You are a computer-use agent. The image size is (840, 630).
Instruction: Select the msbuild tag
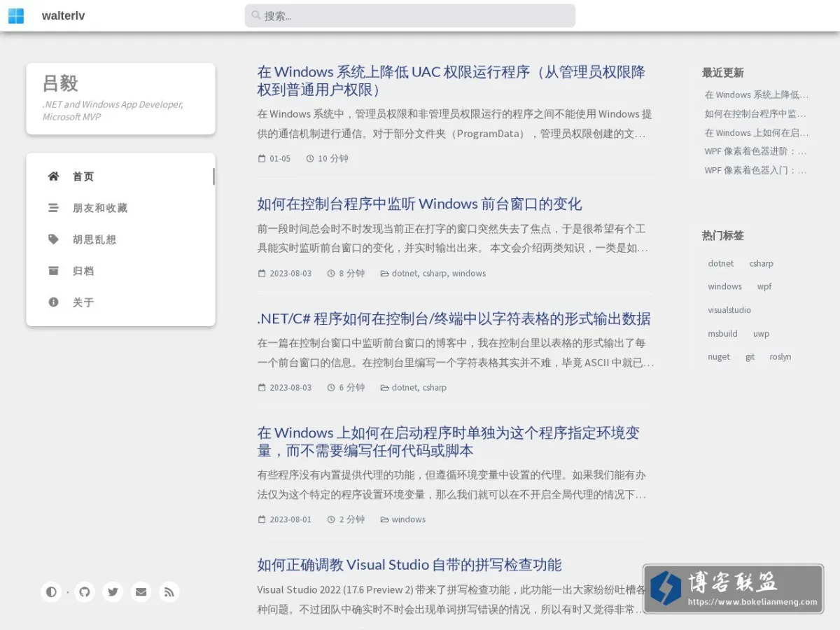coord(722,334)
